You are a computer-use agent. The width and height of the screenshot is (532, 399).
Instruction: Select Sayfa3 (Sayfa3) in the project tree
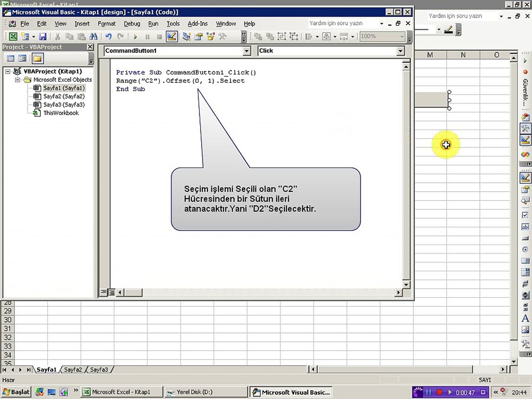tap(64, 105)
